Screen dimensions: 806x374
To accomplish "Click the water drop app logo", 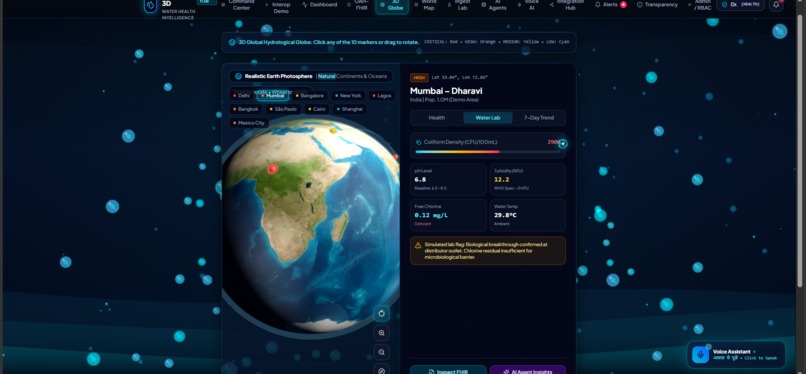I will (150, 6).
